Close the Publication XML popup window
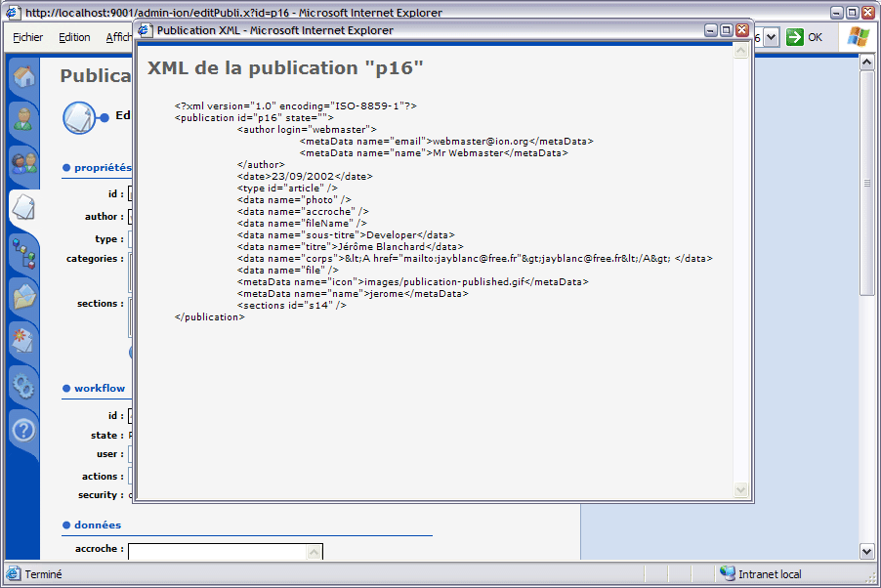This screenshot has height=588, width=881. coord(741,30)
